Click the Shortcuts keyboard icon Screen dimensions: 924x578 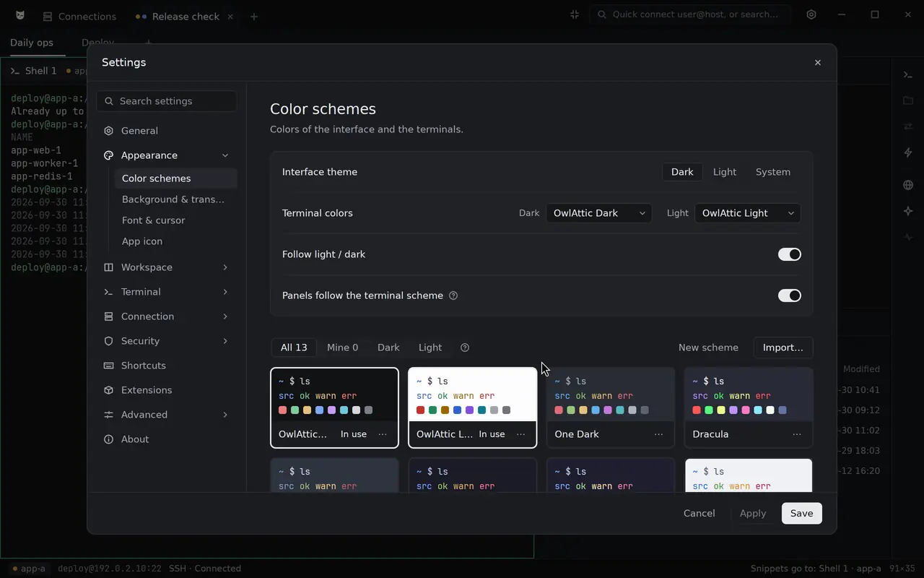(108, 366)
